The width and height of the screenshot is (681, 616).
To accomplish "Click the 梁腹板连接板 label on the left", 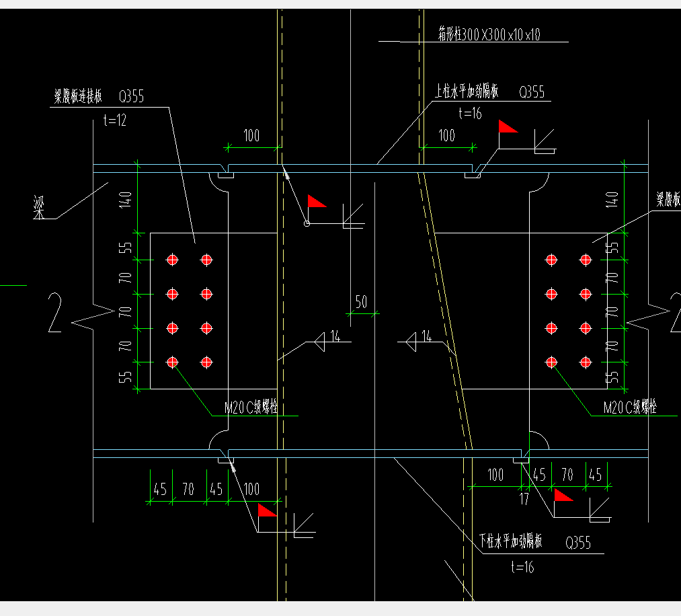I will 78,96.
